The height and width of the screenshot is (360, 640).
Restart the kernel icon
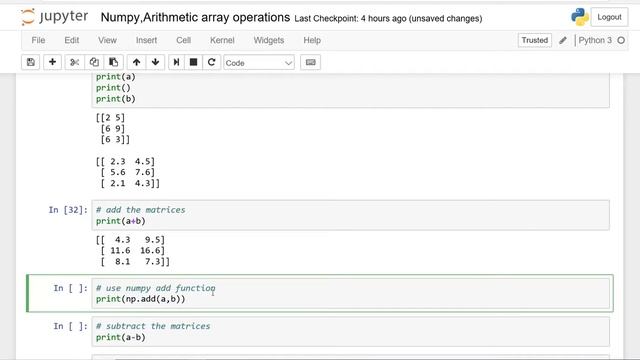point(211,62)
